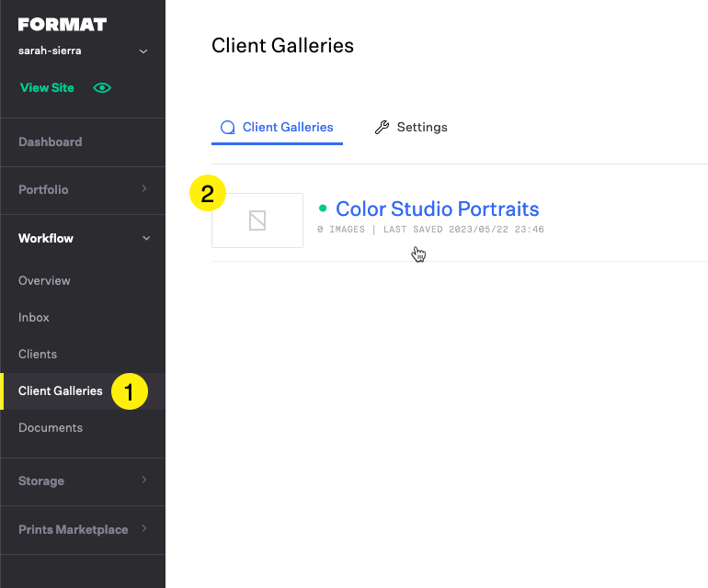This screenshot has width=708, height=588.
Task: Open Inbox under Workflow
Action: tap(34, 318)
